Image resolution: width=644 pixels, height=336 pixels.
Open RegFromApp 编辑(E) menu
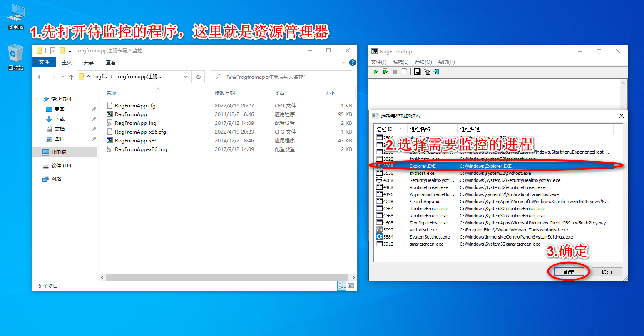400,62
